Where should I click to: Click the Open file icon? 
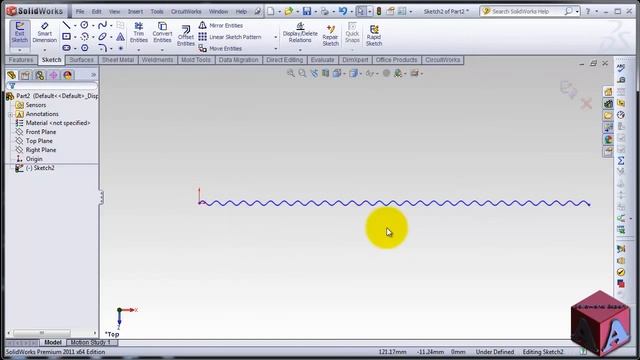pos(289,11)
